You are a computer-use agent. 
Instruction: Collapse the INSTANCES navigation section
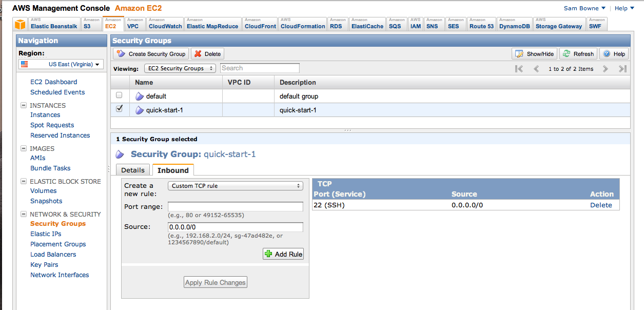24,105
